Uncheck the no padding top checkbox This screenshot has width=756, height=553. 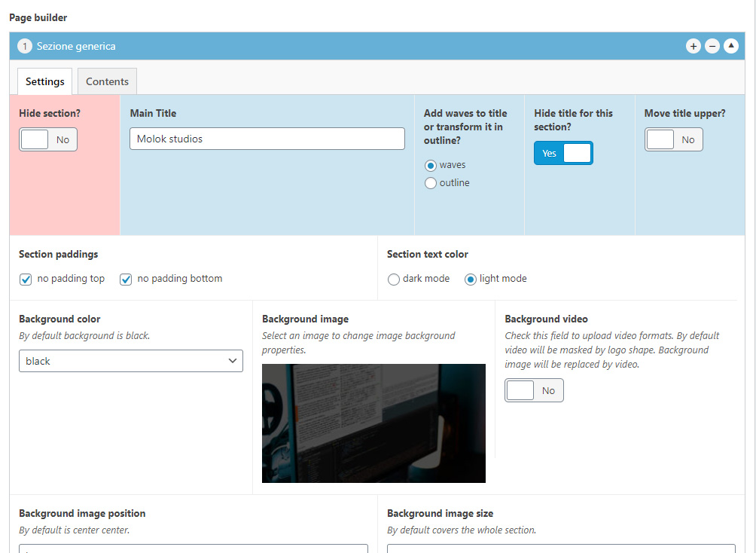click(x=26, y=280)
